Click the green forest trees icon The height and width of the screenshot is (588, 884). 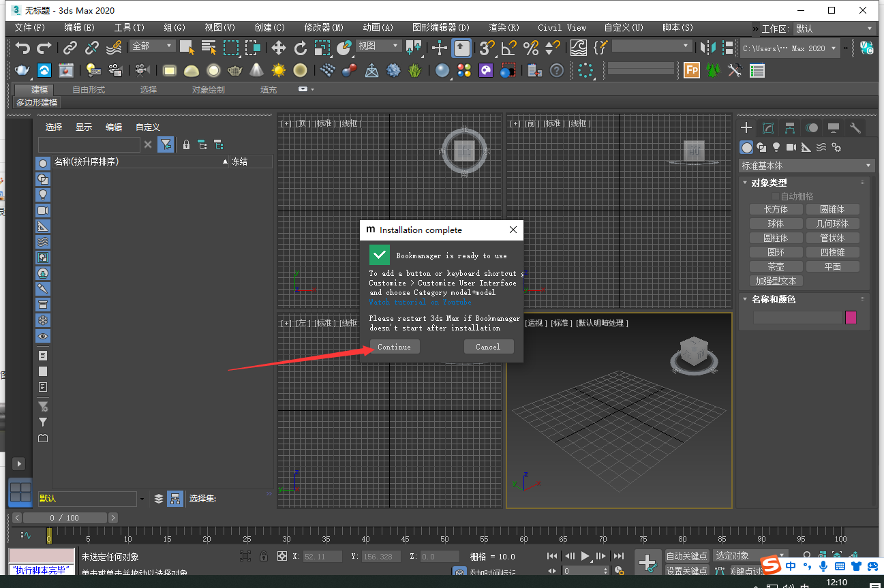pyautogui.click(x=714, y=70)
